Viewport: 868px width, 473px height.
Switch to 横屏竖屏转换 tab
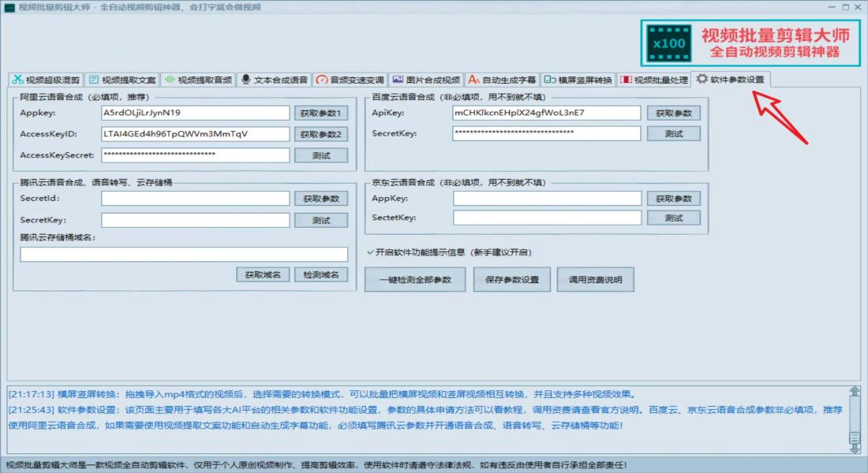point(578,80)
